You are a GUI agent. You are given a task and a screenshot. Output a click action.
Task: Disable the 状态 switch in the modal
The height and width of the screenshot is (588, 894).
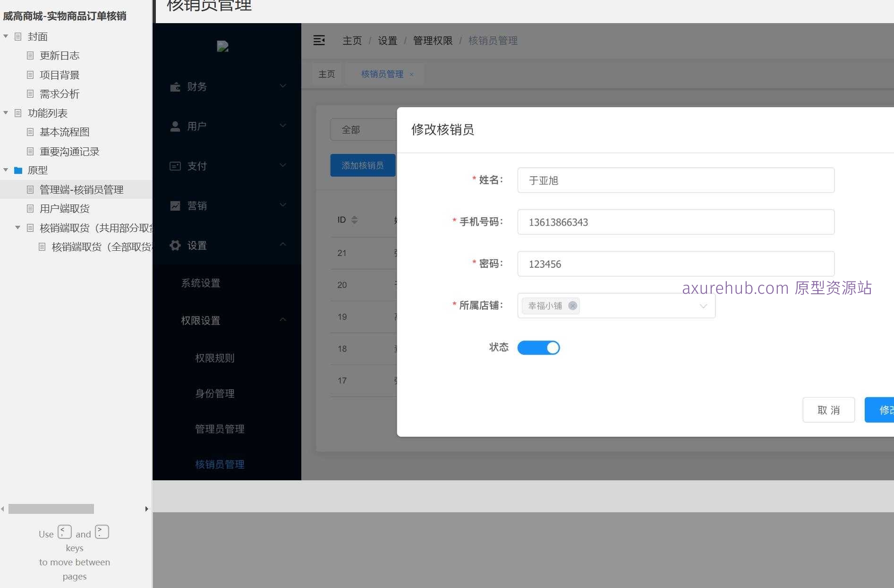tap(538, 348)
